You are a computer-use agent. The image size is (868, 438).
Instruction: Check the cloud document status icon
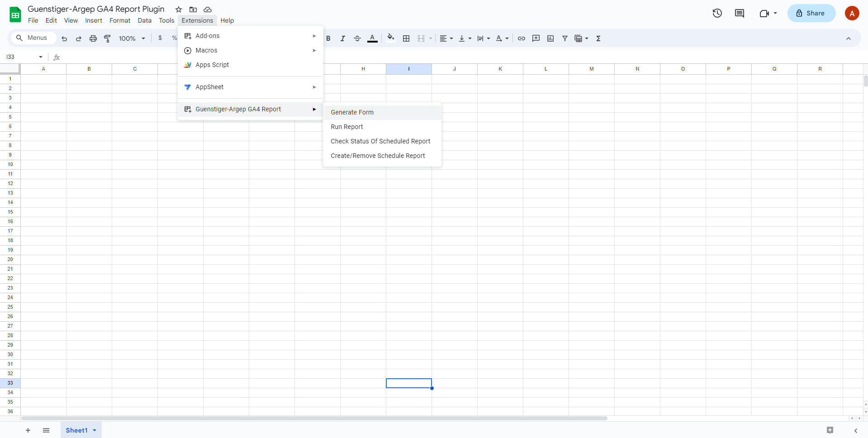[208, 10]
